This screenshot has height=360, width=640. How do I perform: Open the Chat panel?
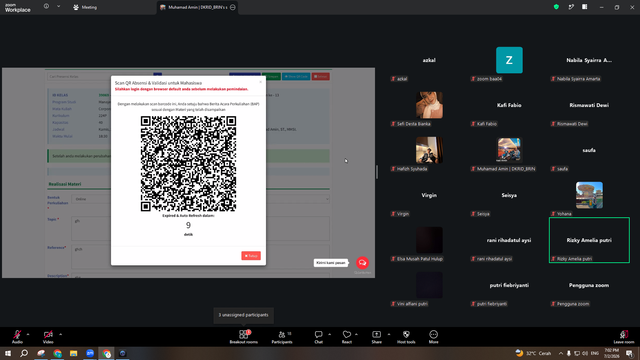pyautogui.click(x=318, y=337)
